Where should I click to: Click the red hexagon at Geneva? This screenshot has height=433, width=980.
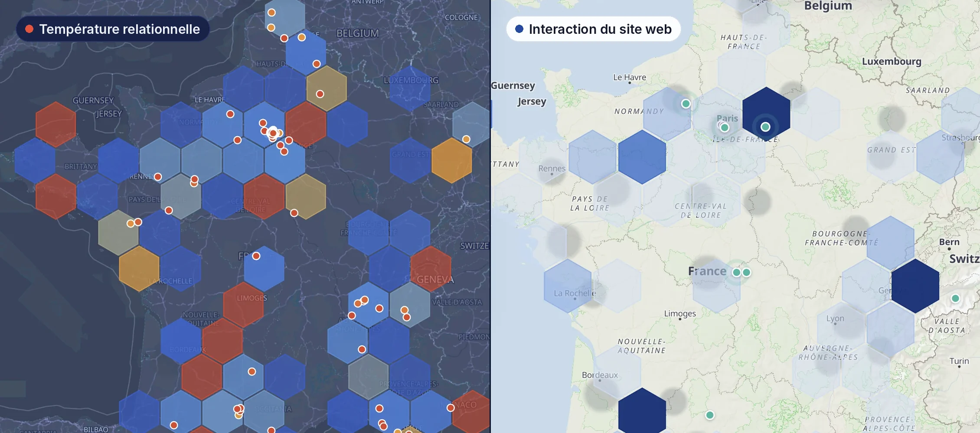click(x=431, y=269)
